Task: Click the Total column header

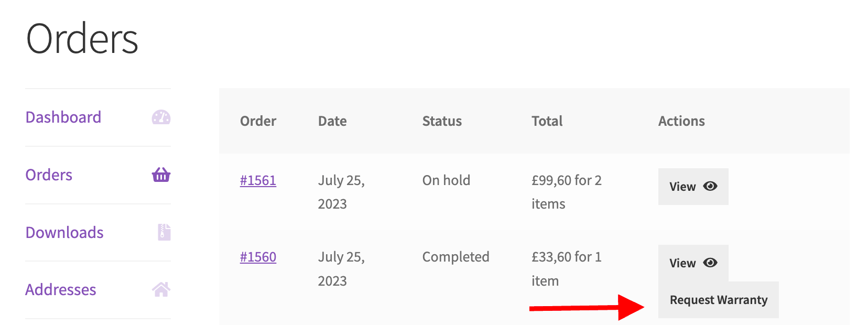Action: coord(547,121)
